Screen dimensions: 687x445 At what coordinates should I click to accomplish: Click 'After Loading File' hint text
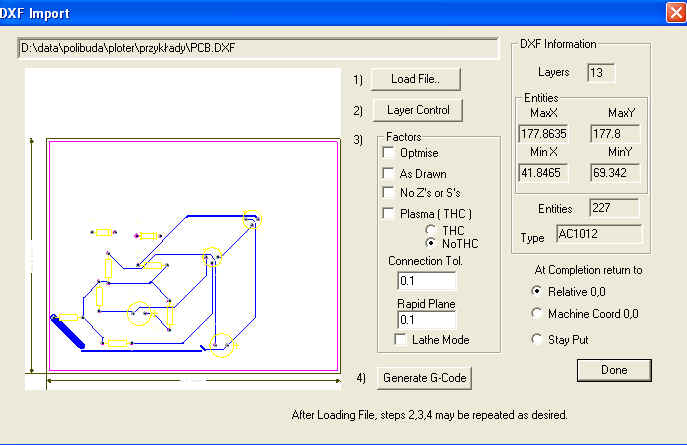click(429, 415)
